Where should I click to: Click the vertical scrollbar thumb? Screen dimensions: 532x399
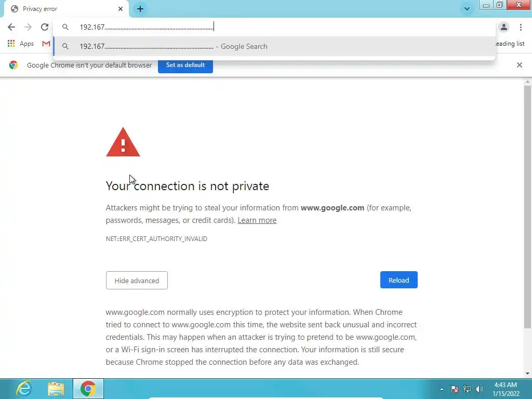(x=527, y=207)
